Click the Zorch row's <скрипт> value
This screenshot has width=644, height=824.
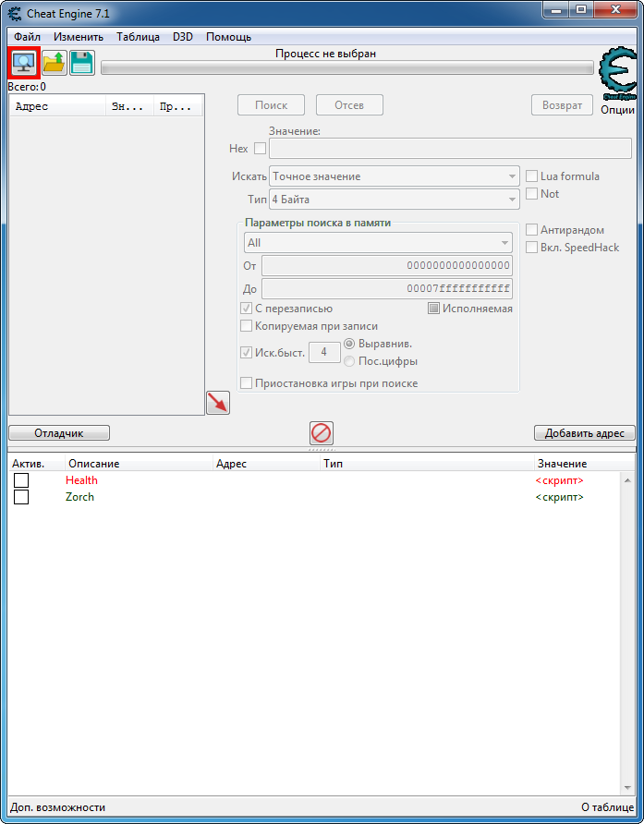point(559,497)
